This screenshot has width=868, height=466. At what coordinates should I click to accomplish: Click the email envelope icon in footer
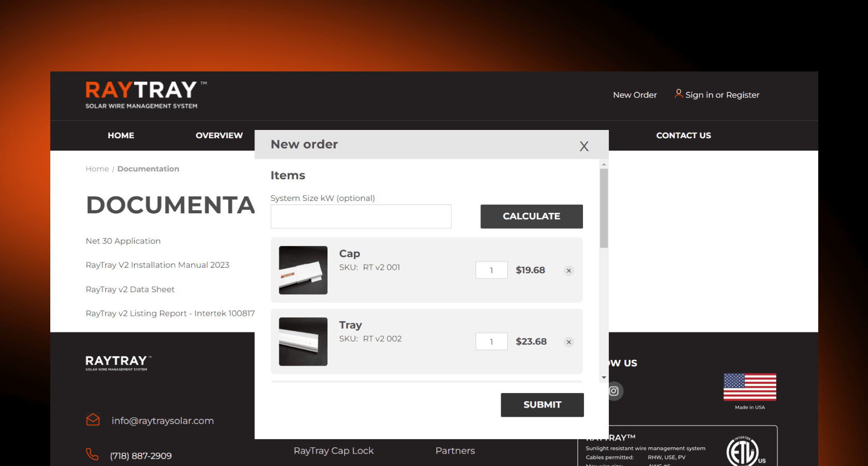tap(93, 419)
